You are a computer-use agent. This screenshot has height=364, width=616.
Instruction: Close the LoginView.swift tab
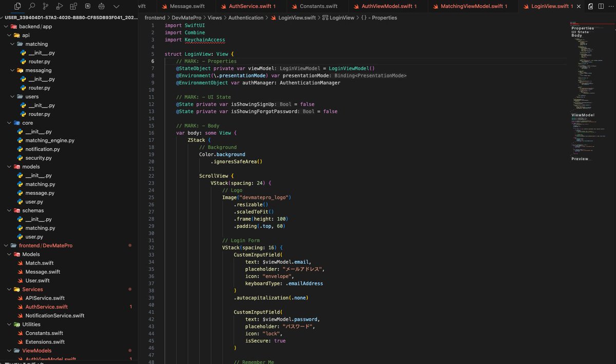click(x=579, y=6)
